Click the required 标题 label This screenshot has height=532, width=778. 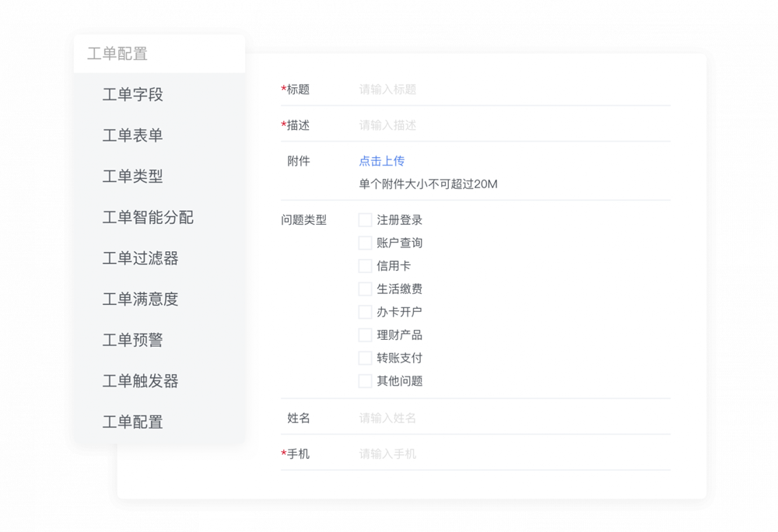click(295, 89)
